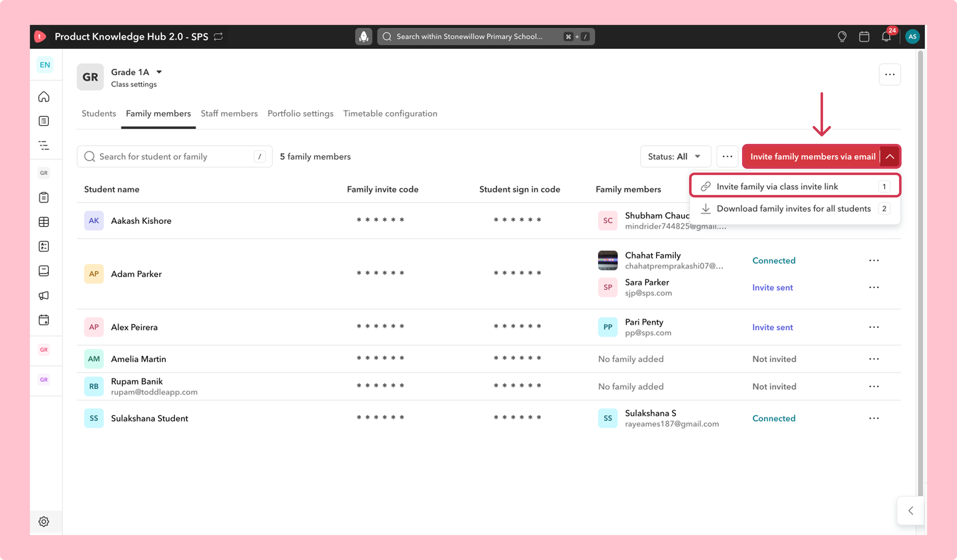Choose Invite family via class invite link
957x560 pixels.
tap(795, 186)
